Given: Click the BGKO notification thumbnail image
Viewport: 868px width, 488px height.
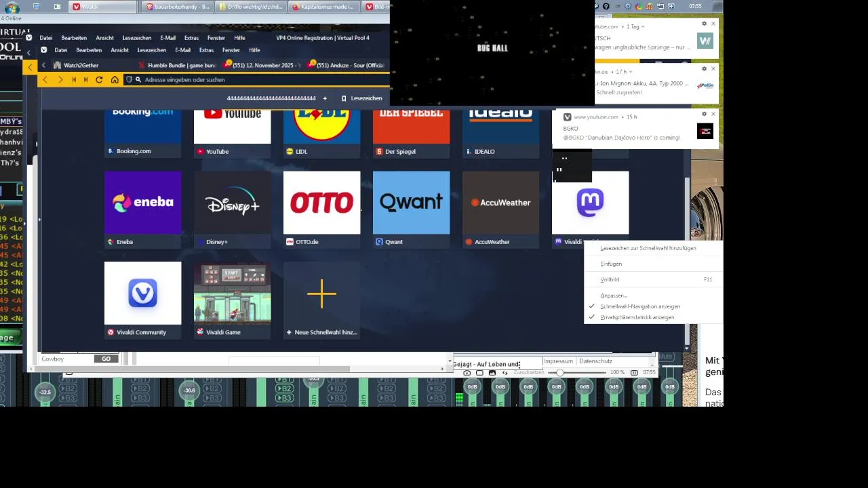Looking at the screenshot, I should pos(705,131).
